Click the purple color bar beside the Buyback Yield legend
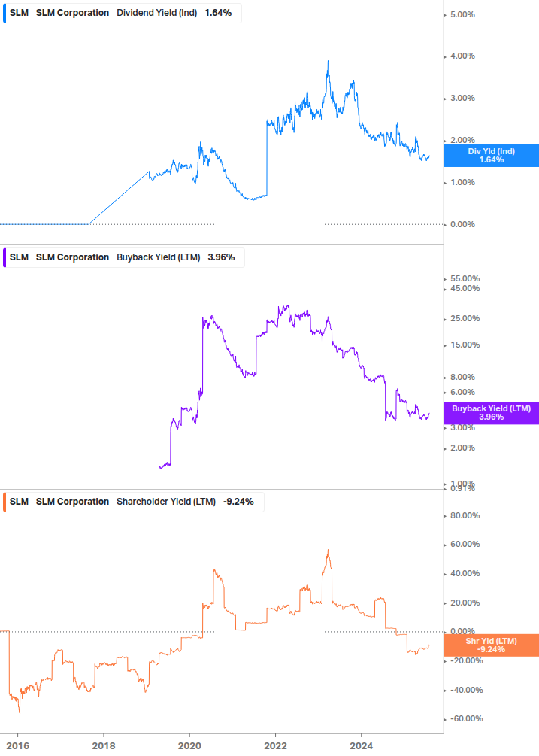Image resolution: width=539 pixels, height=756 pixels. click(5, 257)
